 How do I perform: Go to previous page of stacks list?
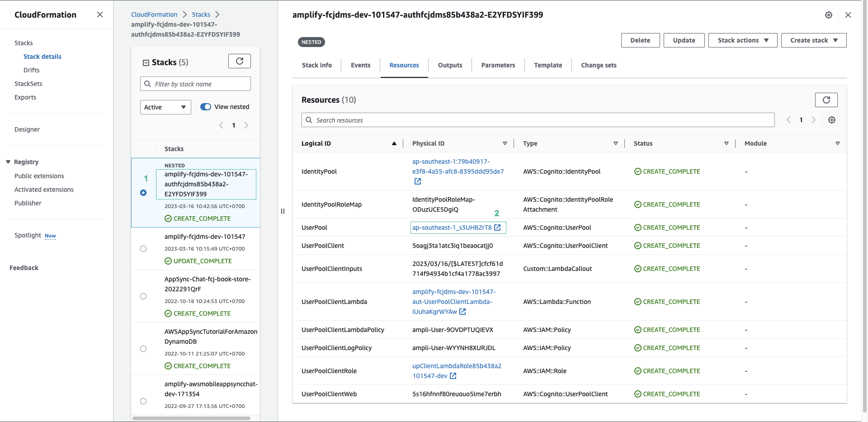[221, 125]
